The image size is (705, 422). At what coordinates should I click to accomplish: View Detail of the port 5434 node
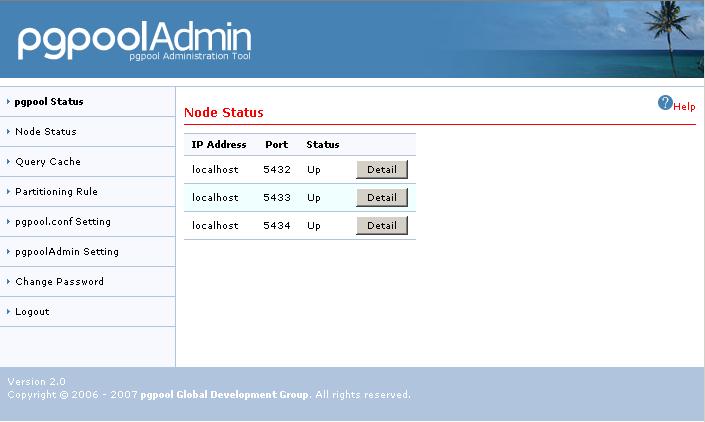pos(382,226)
